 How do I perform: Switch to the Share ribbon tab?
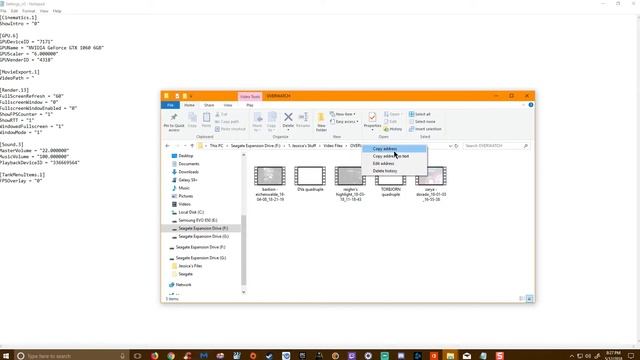tap(209, 105)
